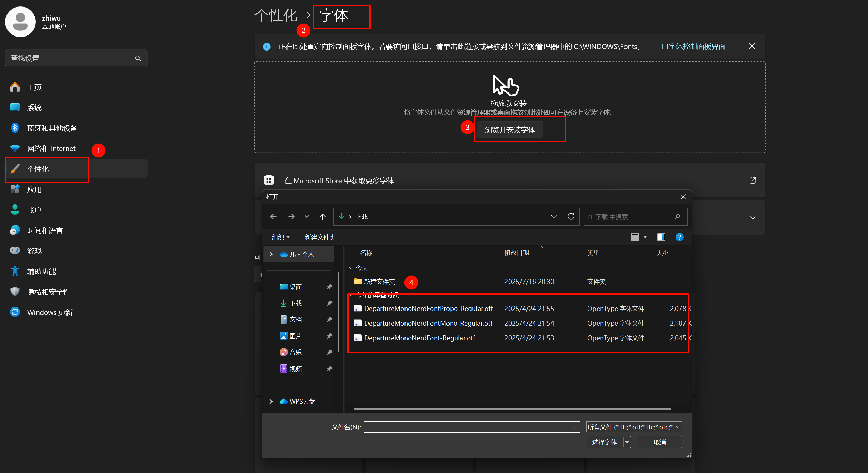Click the search magnifier in 查找设置

coord(138,58)
